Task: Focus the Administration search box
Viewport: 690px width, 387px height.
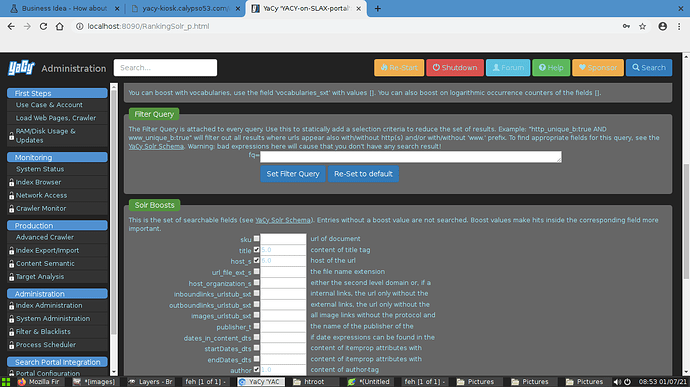Action: pyautogui.click(x=165, y=68)
